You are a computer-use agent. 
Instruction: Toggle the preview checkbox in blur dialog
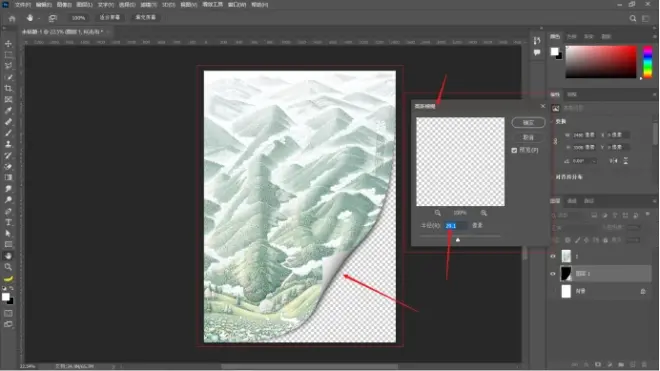[x=514, y=150]
